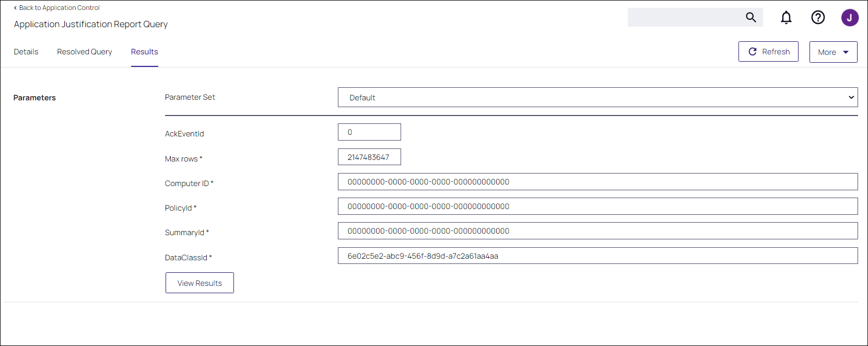This screenshot has height=346, width=868.
Task: Switch to the Details tab
Action: (26, 52)
